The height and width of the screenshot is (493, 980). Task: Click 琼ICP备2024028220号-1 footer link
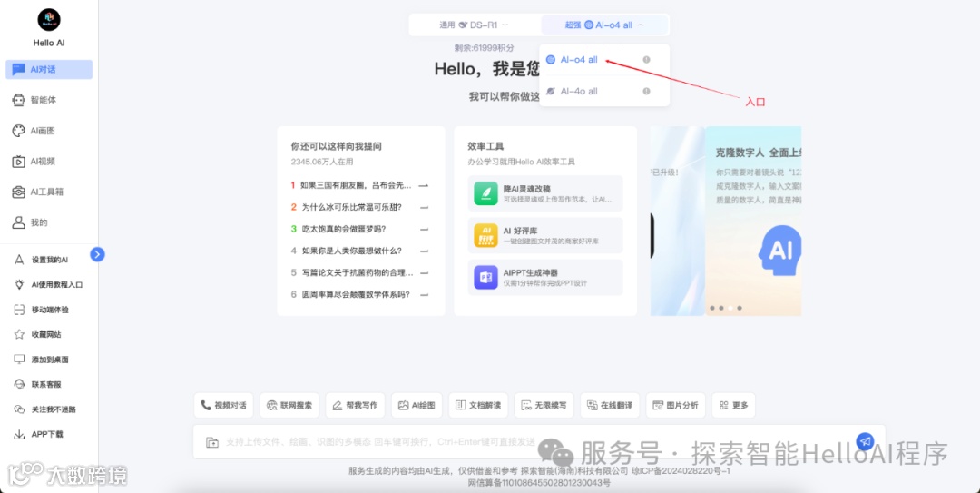tap(680, 470)
